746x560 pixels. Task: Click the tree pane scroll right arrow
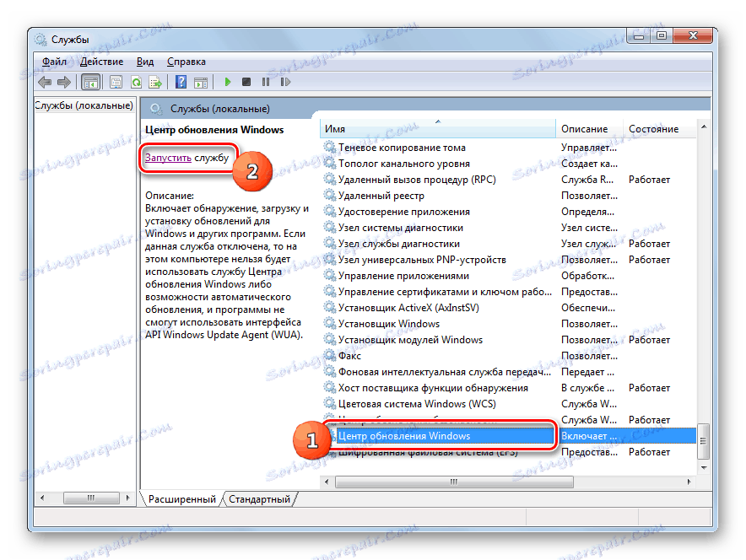coord(127,498)
